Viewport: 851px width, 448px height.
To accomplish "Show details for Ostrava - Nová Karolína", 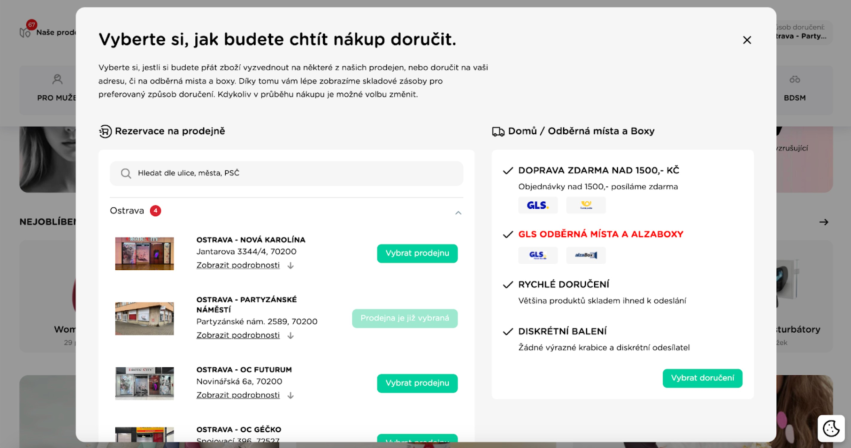I will [x=238, y=266].
